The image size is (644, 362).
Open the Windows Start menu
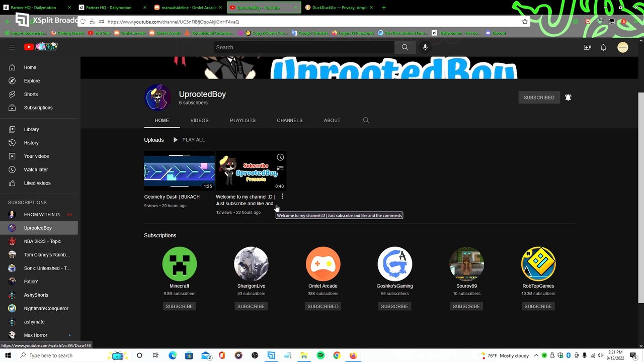tap(8, 355)
